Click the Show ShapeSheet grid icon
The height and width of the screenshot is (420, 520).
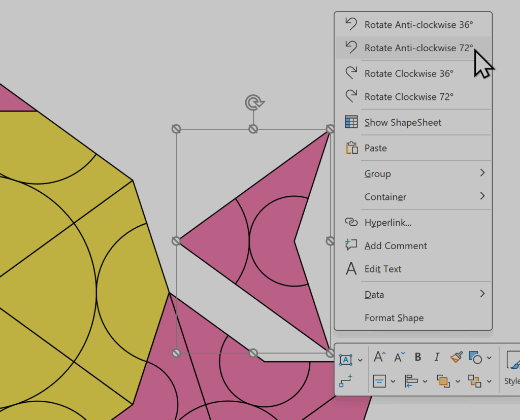pyautogui.click(x=351, y=122)
